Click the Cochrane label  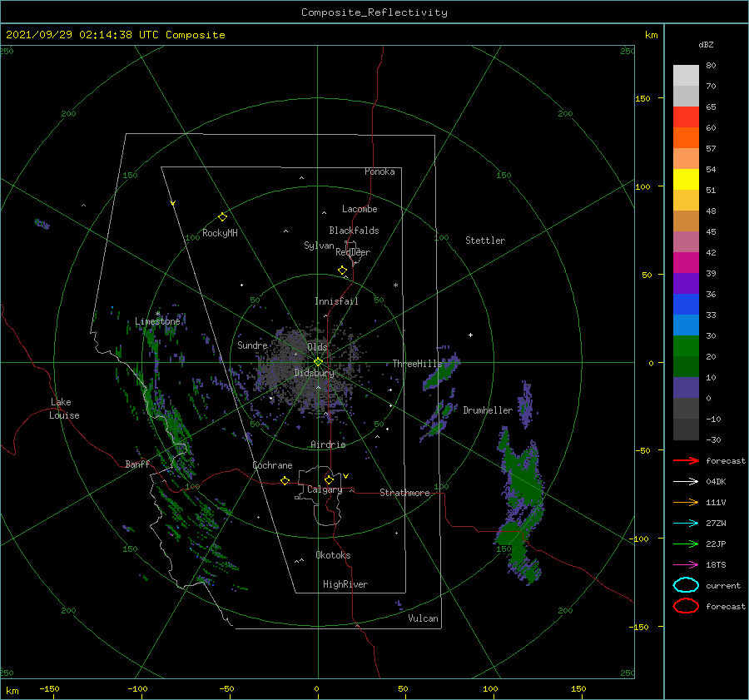tap(272, 465)
